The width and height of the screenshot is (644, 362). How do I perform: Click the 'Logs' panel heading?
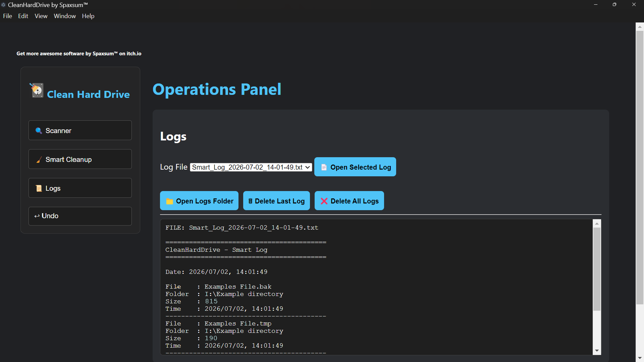click(173, 137)
